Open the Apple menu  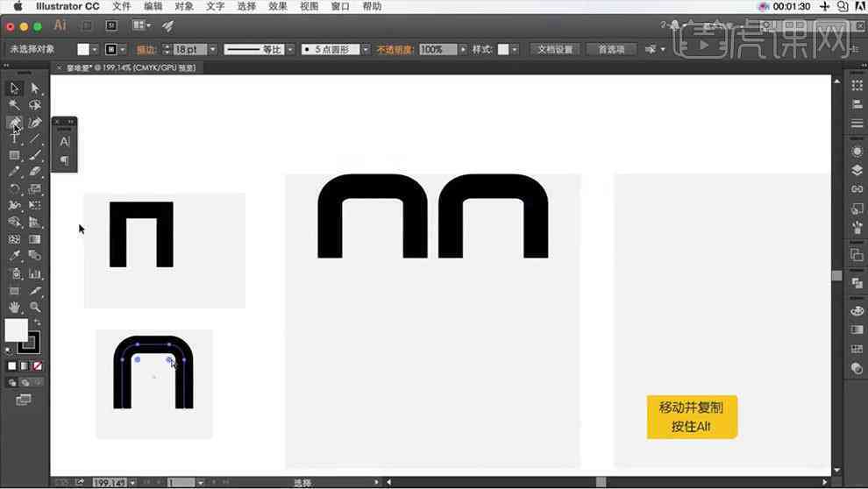pyautogui.click(x=18, y=7)
